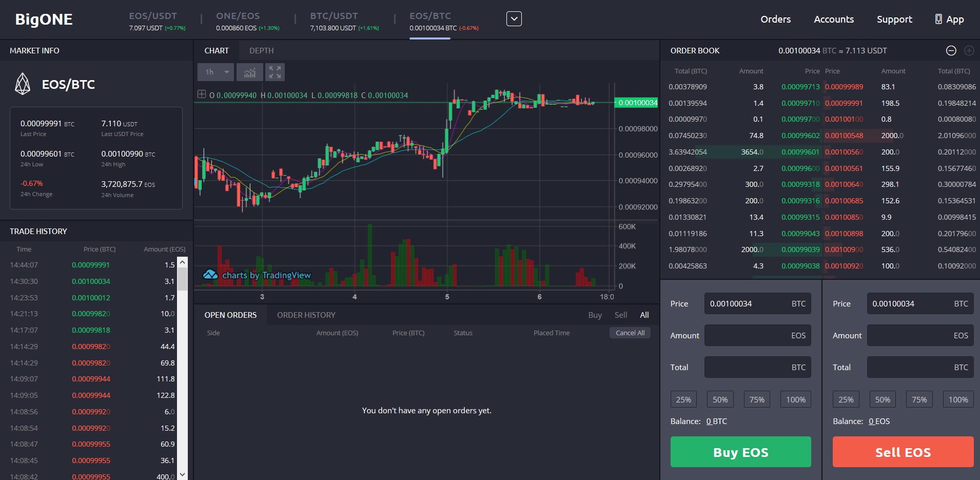This screenshot has width=980, height=480.
Task: Filter open orders by Buy
Action: tap(595, 315)
